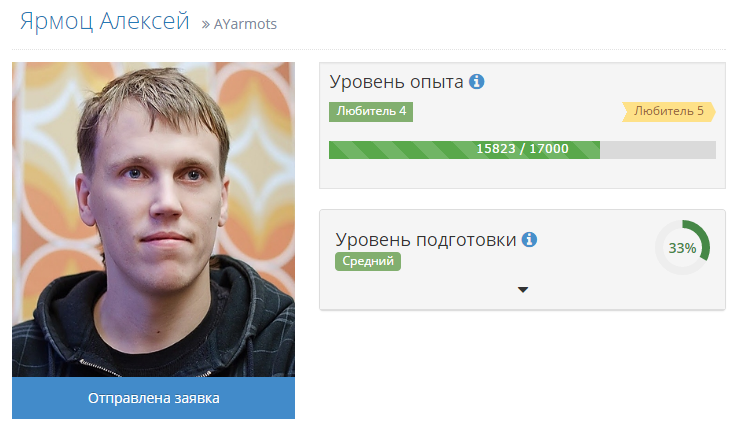The height and width of the screenshot is (435, 737).
Task: Open the profile photo of Алексей
Action: [153, 219]
